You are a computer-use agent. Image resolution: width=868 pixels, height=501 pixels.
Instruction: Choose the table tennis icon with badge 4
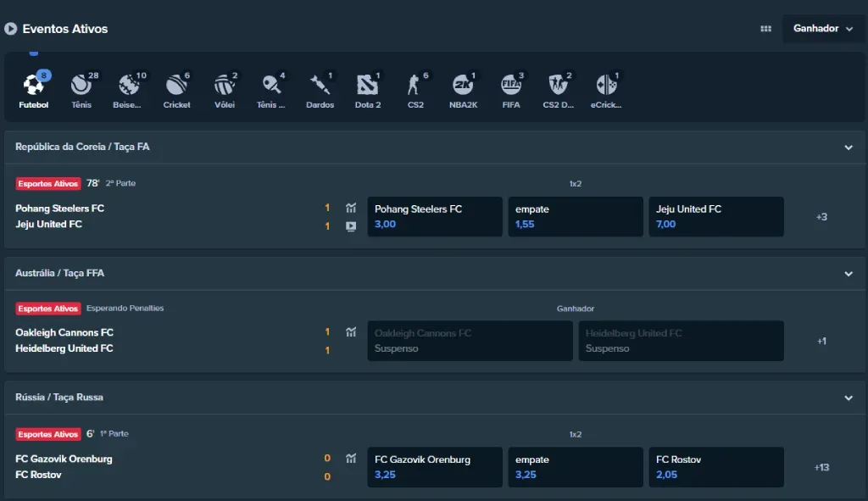pos(272,85)
